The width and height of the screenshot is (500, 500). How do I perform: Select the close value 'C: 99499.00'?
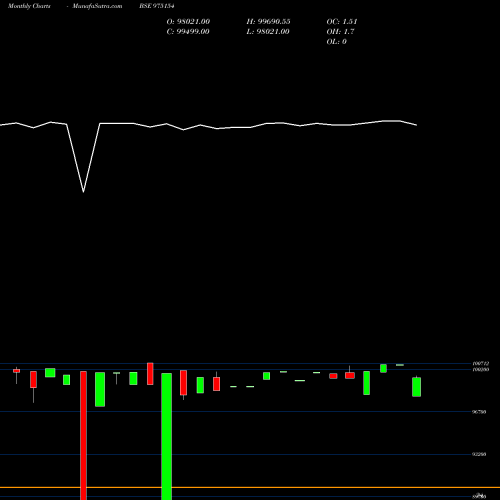(188, 32)
